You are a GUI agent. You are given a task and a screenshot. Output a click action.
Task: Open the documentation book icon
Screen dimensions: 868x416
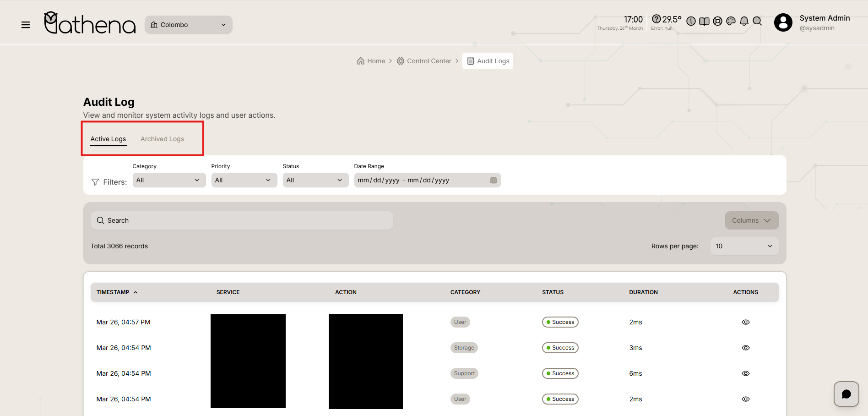pyautogui.click(x=704, y=21)
